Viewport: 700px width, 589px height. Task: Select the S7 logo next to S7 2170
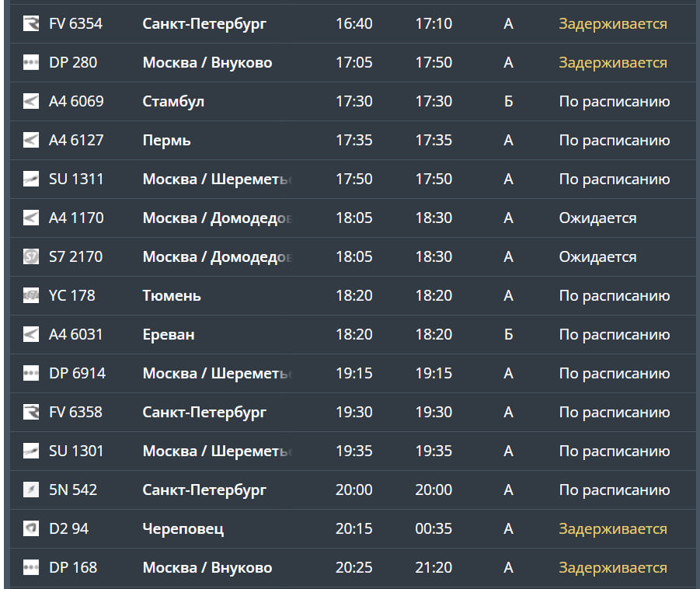coord(31,257)
